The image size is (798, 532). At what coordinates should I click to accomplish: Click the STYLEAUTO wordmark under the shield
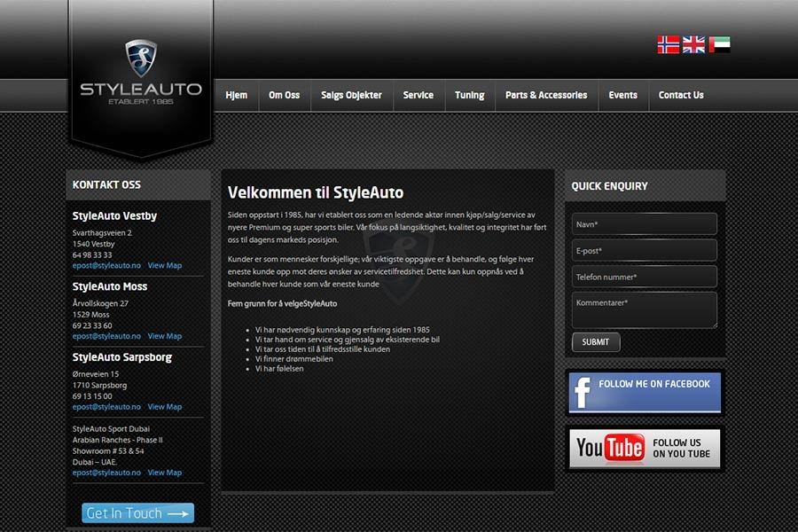pos(141,90)
